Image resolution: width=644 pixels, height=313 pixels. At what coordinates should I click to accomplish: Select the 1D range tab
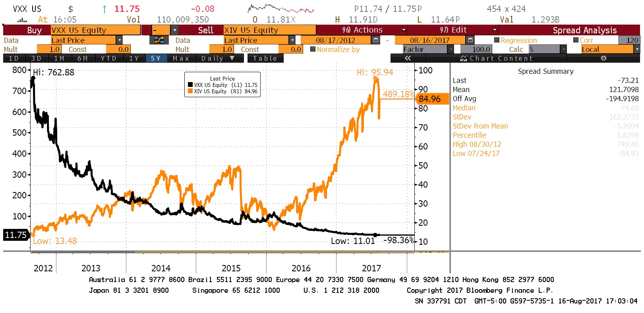[x=14, y=58]
